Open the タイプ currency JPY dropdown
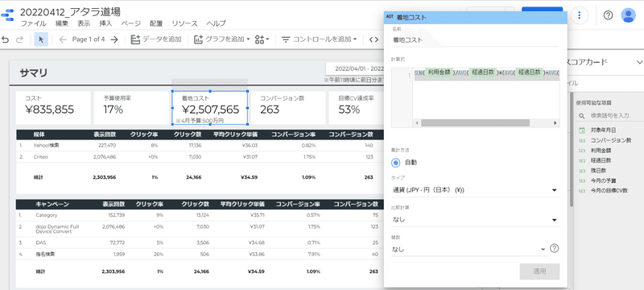 [x=475, y=190]
